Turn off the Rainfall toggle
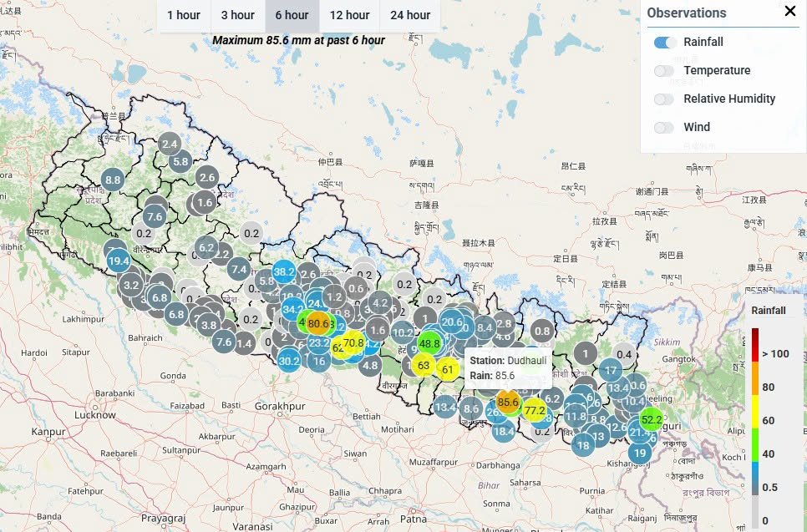 point(665,43)
